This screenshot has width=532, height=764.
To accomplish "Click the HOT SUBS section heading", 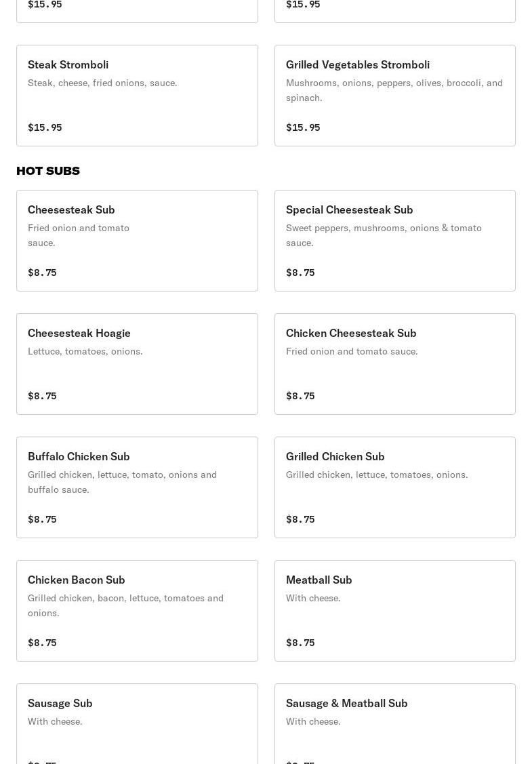I will click(48, 171).
